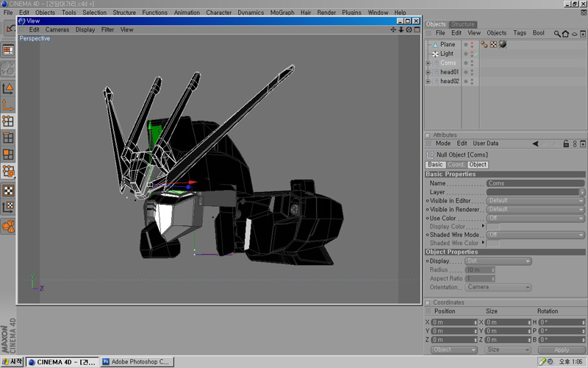The height and width of the screenshot is (368, 588).
Task: Click the viewport rotate camera icon
Action: [409, 29]
